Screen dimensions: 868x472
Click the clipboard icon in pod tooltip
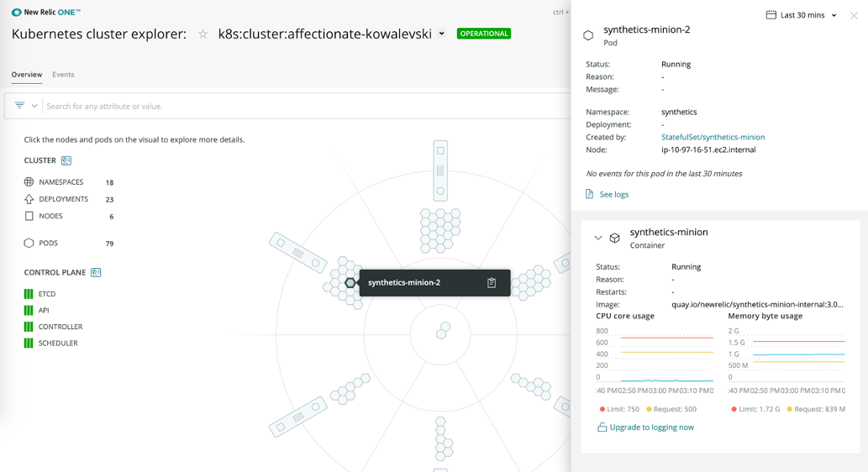tap(492, 283)
